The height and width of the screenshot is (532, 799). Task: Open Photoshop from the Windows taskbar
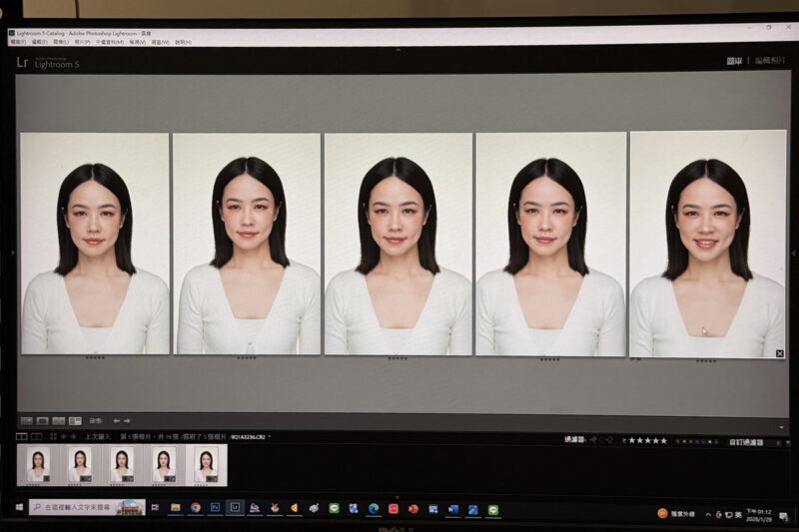click(215, 509)
